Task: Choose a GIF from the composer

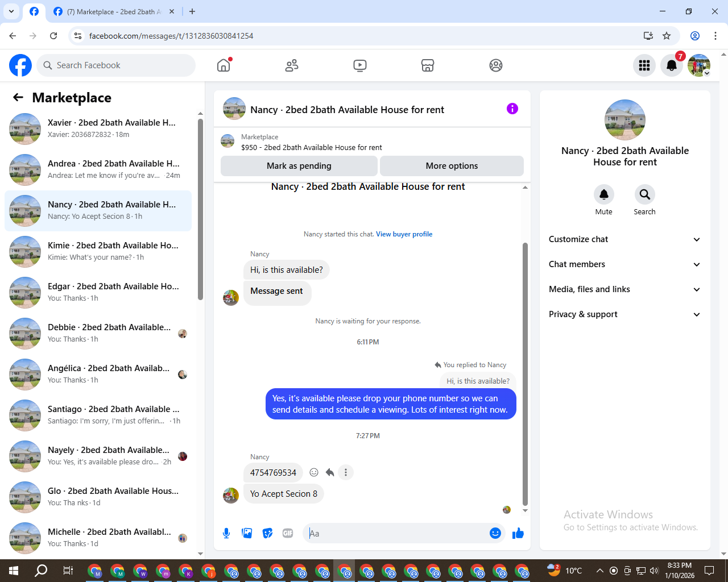Action: coord(288,533)
